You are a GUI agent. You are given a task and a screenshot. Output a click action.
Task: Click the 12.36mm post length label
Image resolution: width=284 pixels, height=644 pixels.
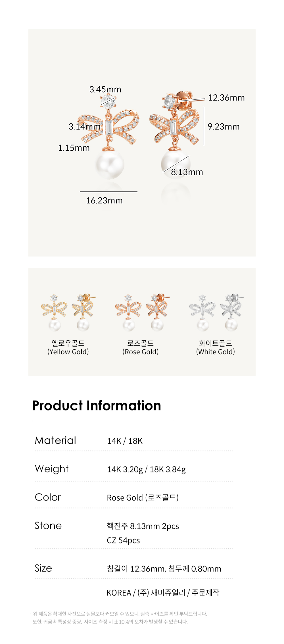pos(226,98)
